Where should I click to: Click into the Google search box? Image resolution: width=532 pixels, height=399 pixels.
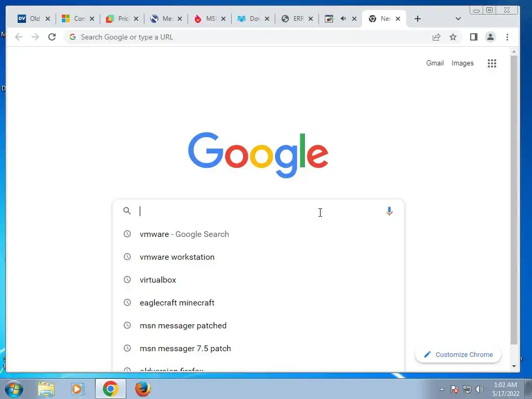click(258, 211)
